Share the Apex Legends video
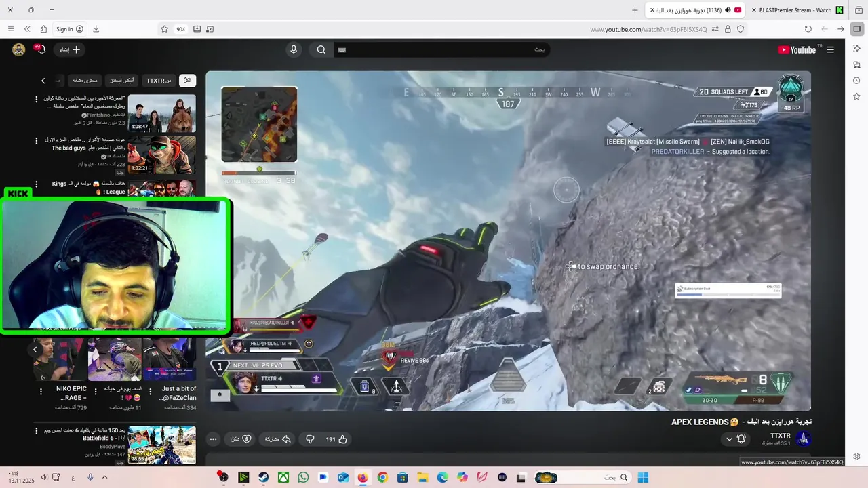 [277, 439]
